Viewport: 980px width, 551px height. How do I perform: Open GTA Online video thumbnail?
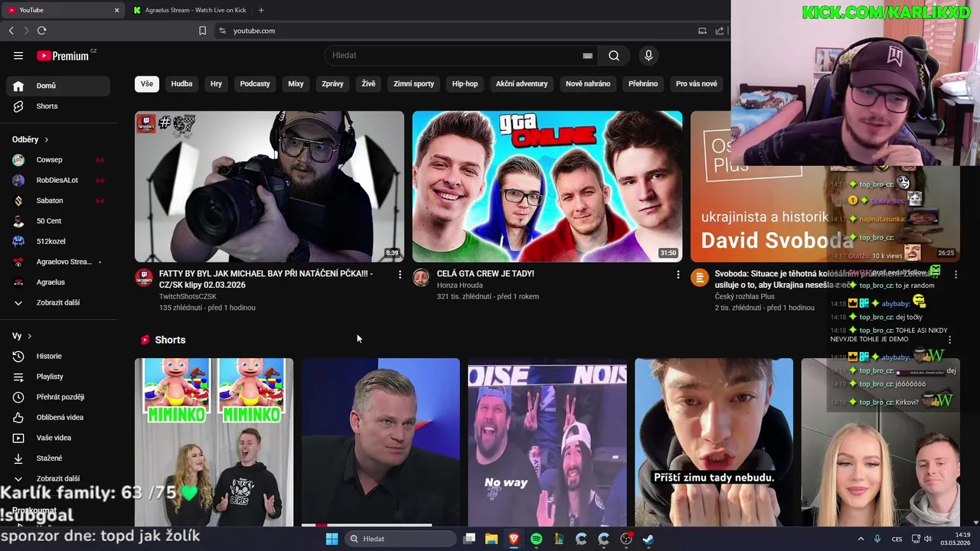(x=547, y=187)
